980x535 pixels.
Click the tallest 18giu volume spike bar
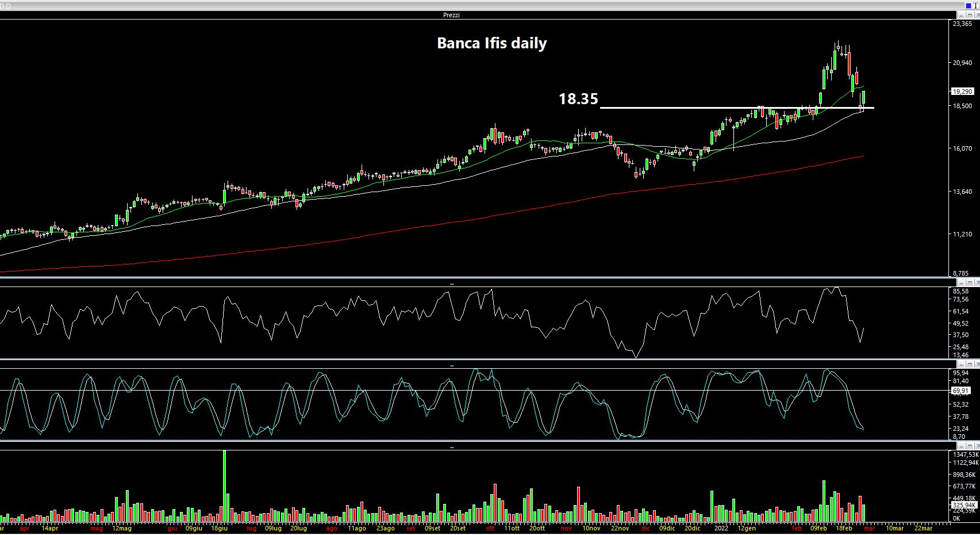point(224,486)
